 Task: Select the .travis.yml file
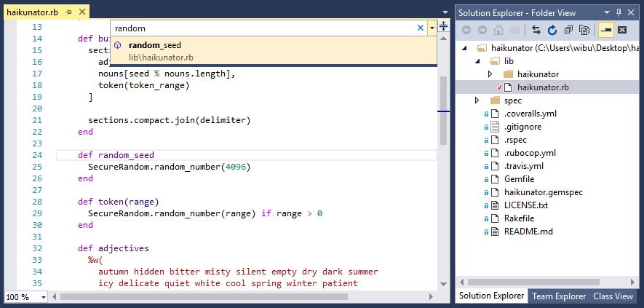[x=524, y=166]
